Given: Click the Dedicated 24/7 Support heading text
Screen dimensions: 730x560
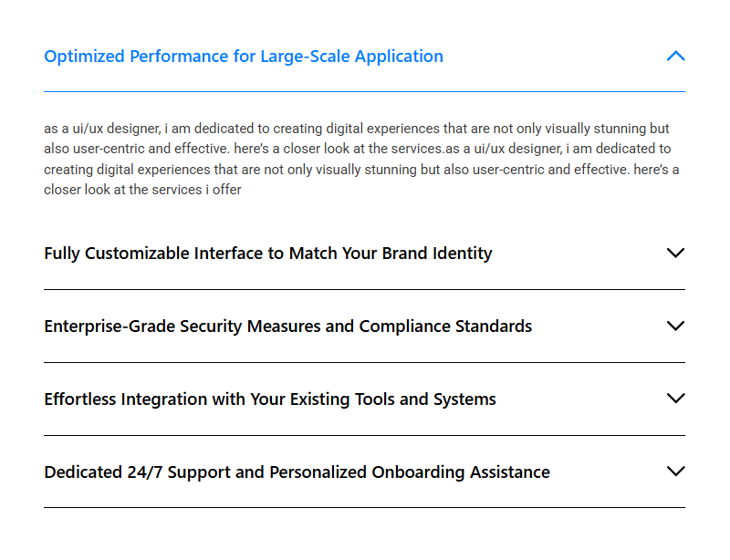Looking at the screenshot, I should [x=297, y=472].
